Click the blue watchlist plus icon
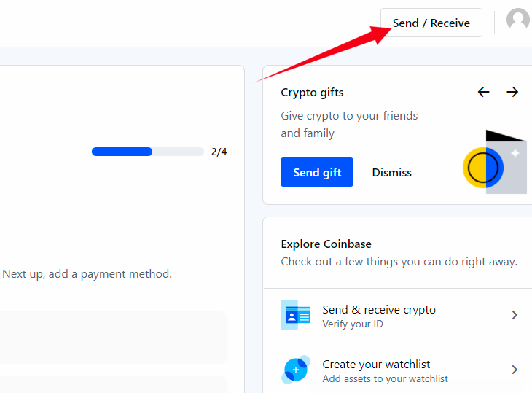Screen dimensions: 532x393 tap(296, 370)
